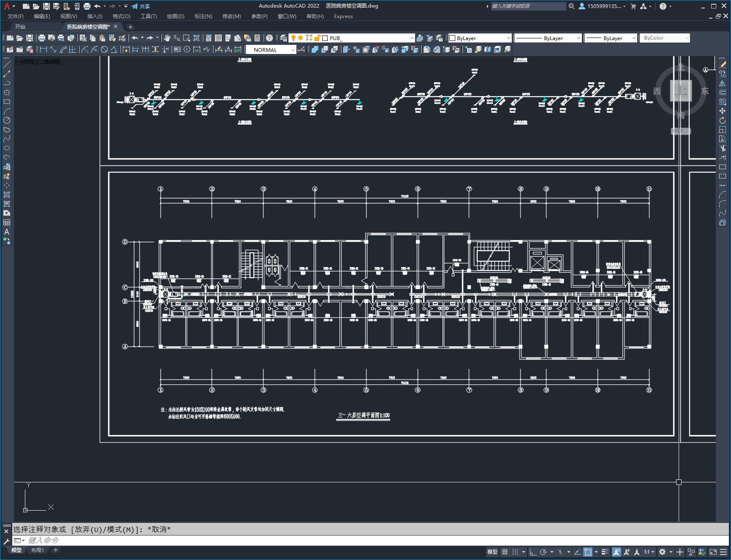Open the PUB_ layer dropdown
The image size is (731, 560).
(x=412, y=38)
